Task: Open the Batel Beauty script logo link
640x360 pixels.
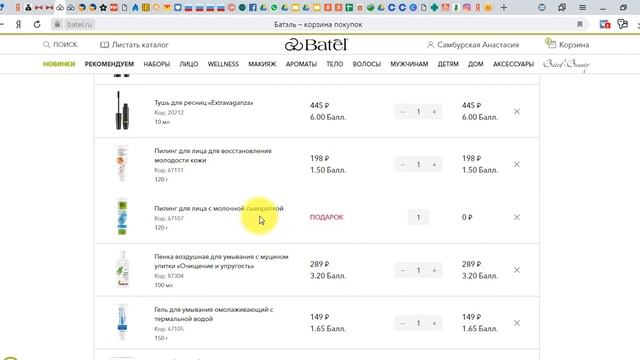Action: pyautogui.click(x=566, y=64)
